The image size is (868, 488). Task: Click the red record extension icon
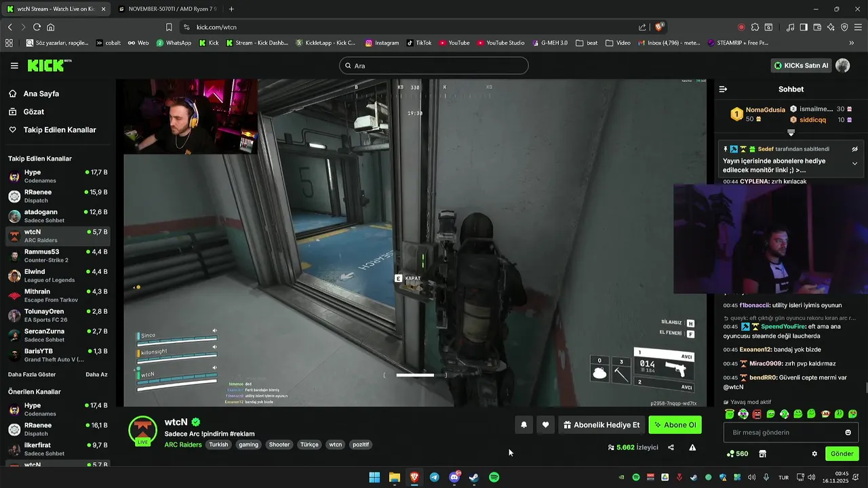741,27
